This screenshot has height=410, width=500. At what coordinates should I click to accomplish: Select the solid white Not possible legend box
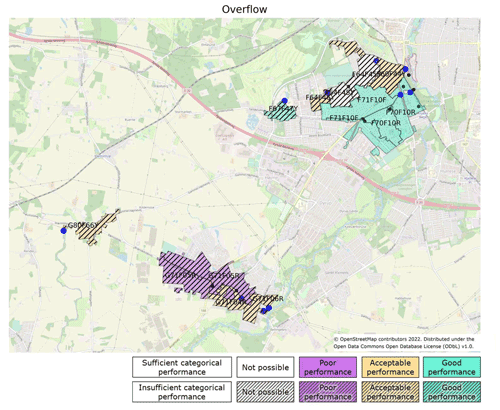point(265,367)
